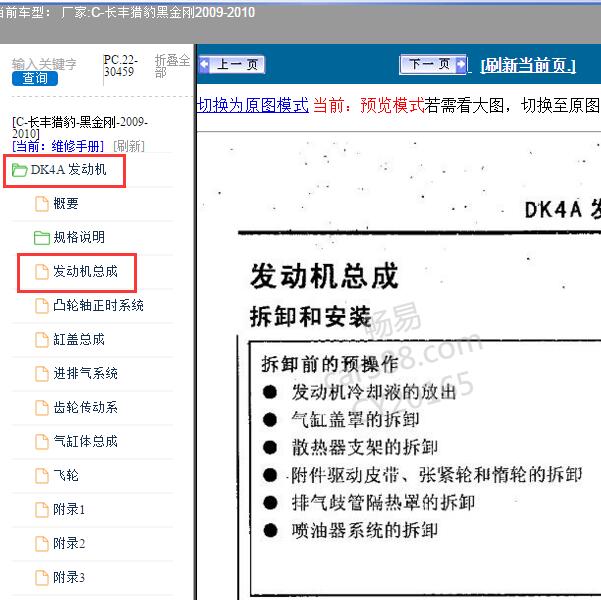
Task: Click the 附录1 page icon
Action: (42, 510)
